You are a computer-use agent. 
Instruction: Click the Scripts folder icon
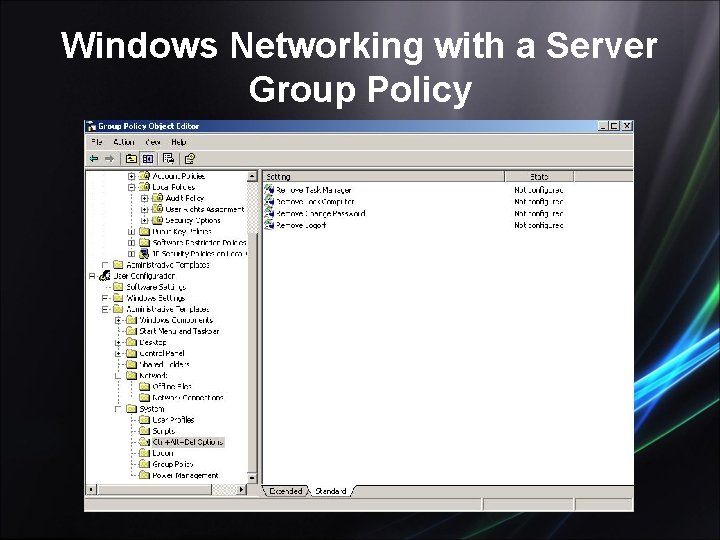tap(145, 431)
